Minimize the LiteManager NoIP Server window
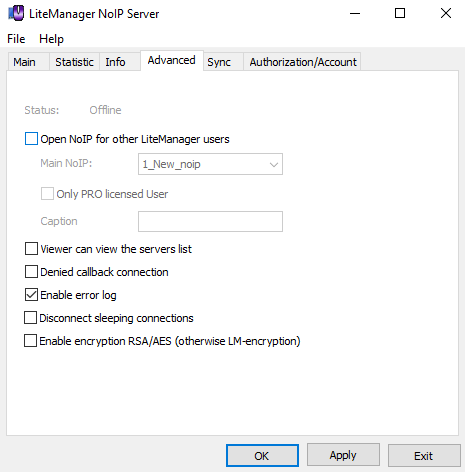Viewport: 465px width, 472px height. pos(355,13)
